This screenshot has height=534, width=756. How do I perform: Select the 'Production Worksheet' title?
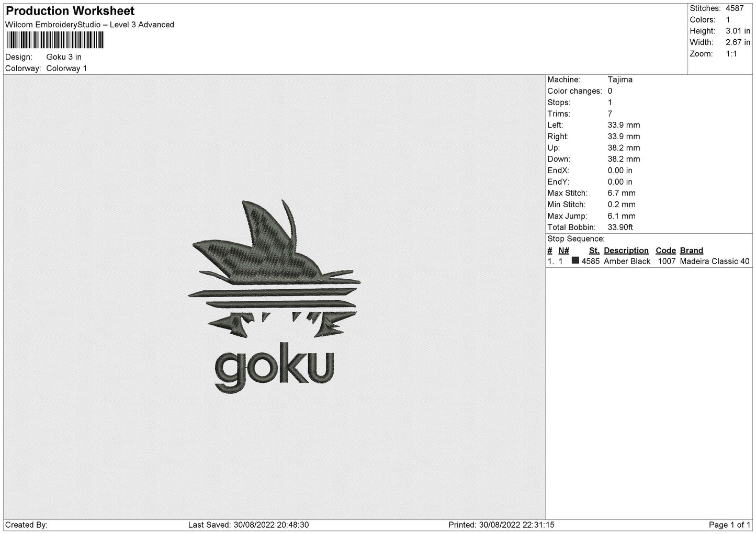coord(70,11)
